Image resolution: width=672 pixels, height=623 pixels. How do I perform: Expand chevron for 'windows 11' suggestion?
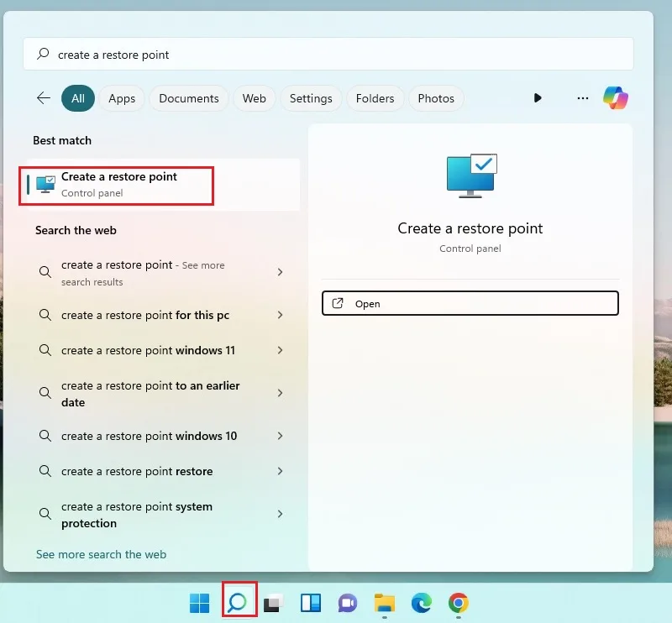click(280, 350)
